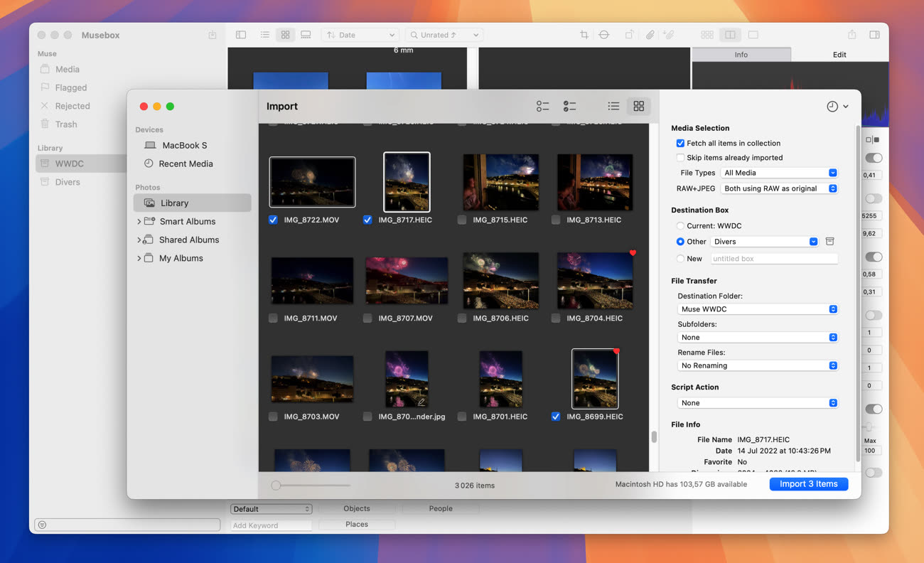Click the share icon in Musebox toolbar

coord(852,35)
